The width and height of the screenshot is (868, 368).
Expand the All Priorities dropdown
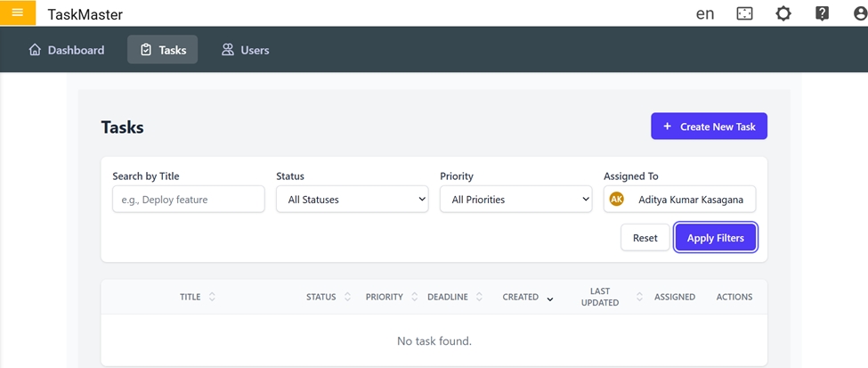coord(516,200)
